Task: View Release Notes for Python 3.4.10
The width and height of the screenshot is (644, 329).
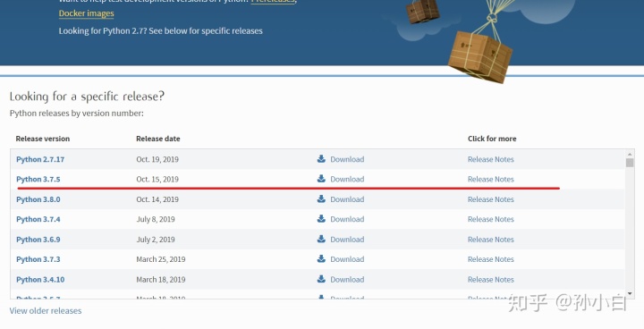Action: coord(491,279)
